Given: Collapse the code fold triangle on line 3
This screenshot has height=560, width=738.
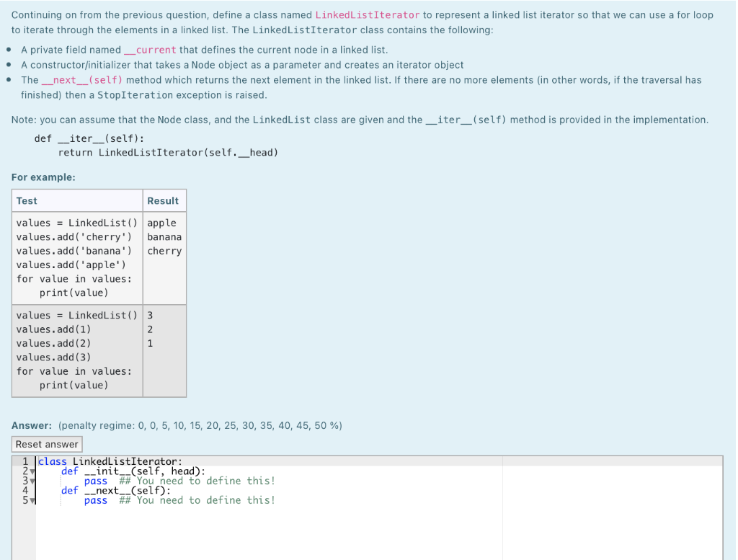Looking at the screenshot, I should (x=31, y=481).
